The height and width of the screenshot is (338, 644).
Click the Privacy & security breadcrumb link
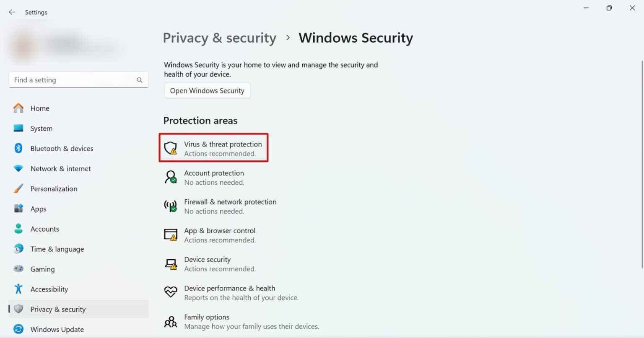point(219,38)
